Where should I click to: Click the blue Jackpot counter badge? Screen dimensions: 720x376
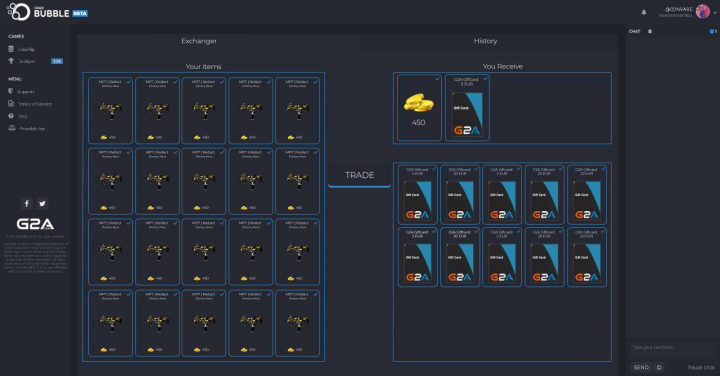(57, 61)
